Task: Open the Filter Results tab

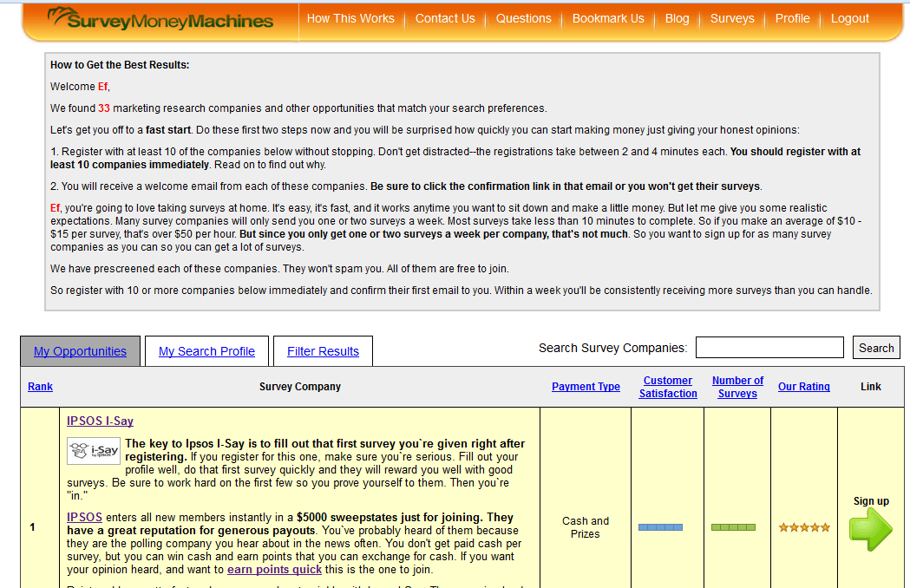Action: point(323,351)
